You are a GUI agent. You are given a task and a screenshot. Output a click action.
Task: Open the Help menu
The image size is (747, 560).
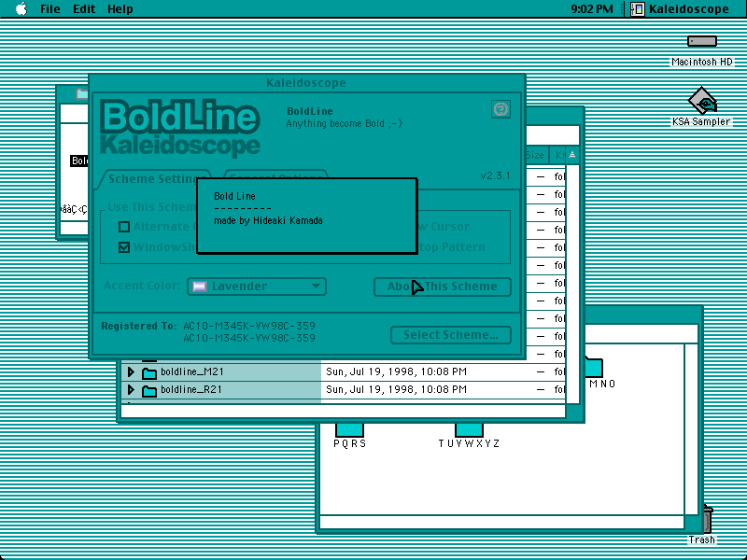tap(120, 9)
